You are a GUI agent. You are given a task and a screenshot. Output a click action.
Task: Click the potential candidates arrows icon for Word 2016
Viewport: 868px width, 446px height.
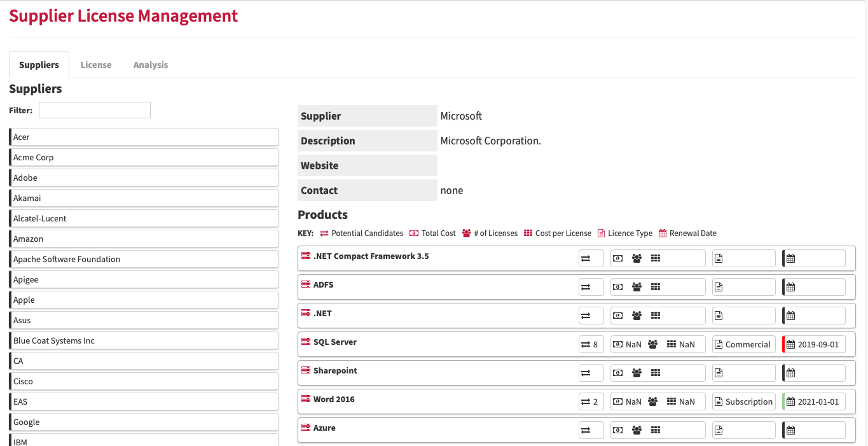(x=586, y=402)
